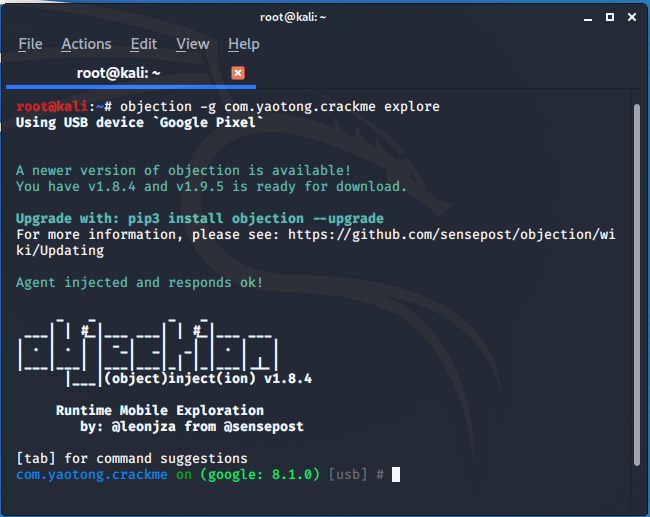650x517 pixels.
Task: Open the Actions menu
Action: click(x=86, y=44)
